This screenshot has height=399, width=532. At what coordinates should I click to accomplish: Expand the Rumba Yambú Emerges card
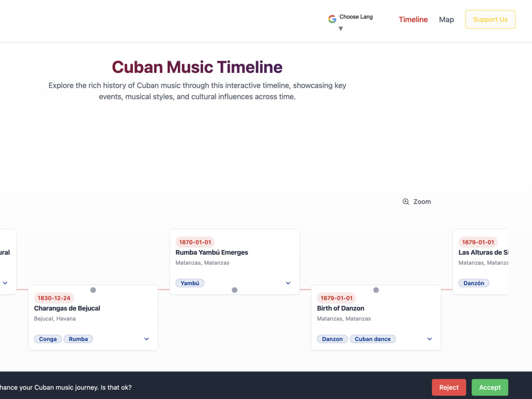point(288,283)
